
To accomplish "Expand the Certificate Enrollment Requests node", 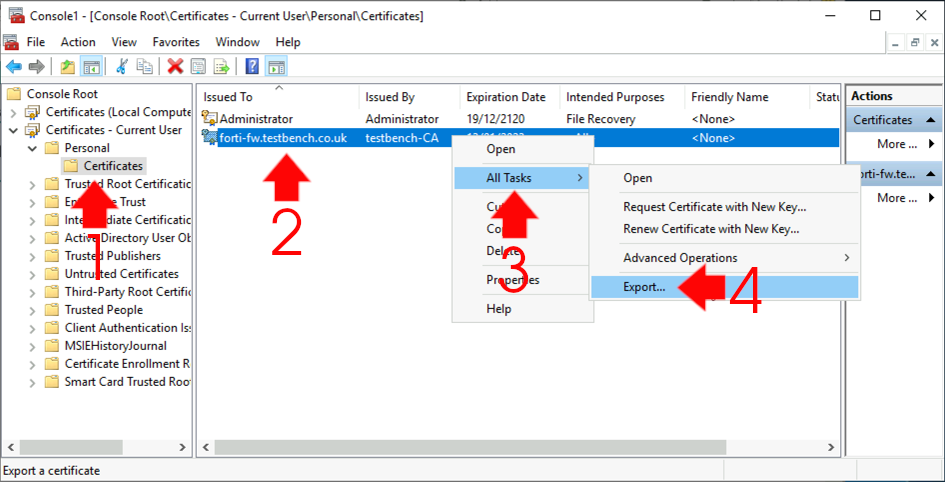I will pos(33,364).
